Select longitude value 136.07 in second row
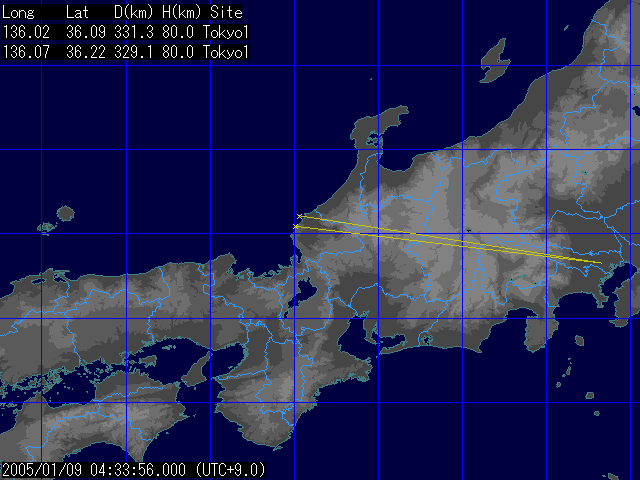 coord(24,51)
